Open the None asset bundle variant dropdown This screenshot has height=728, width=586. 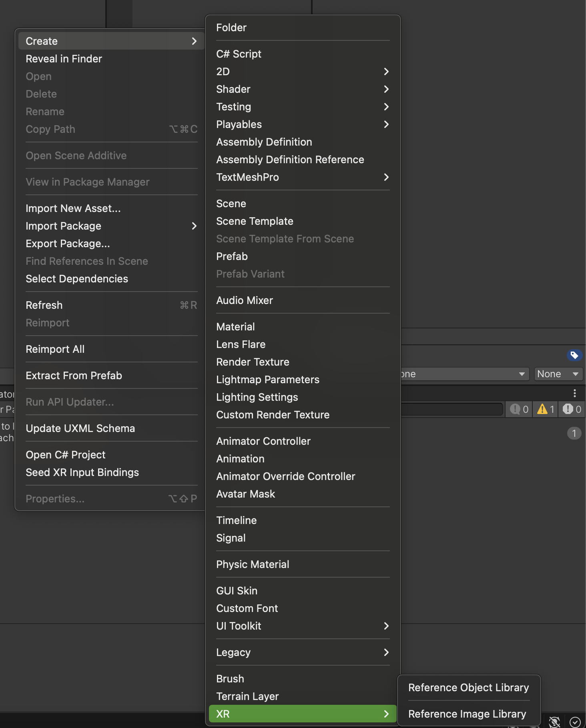click(x=558, y=374)
